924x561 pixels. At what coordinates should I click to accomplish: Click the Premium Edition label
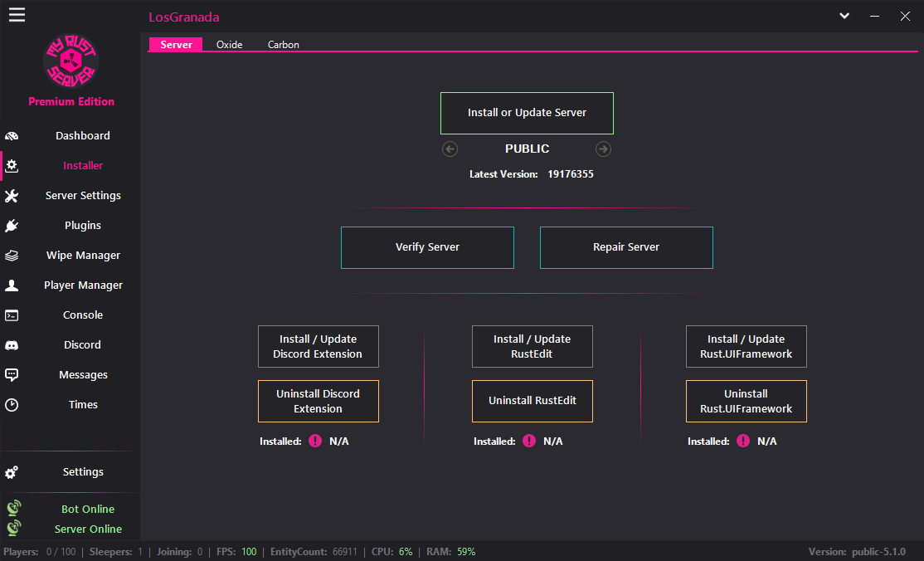tap(71, 101)
